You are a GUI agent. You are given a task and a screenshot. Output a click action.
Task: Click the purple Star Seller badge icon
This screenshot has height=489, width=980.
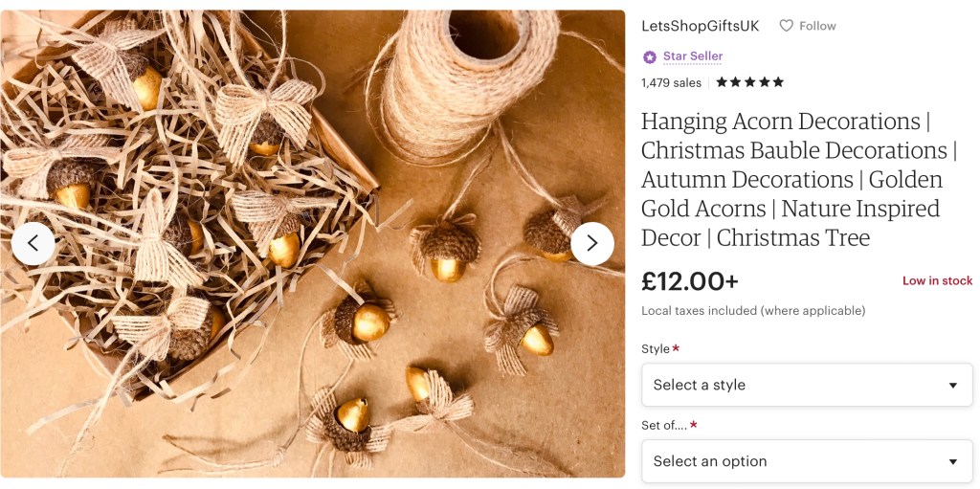coord(650,56)
